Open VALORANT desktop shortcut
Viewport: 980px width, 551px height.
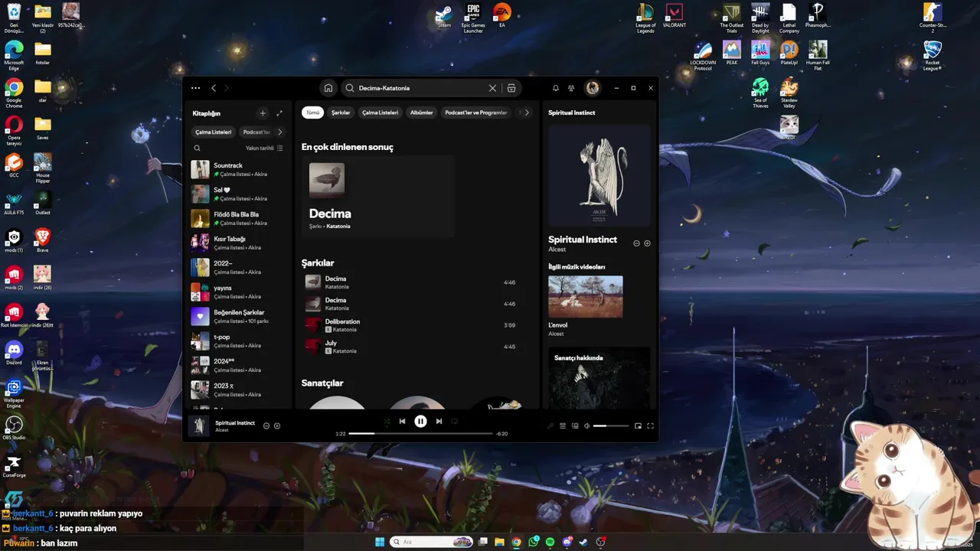point(675,17)
